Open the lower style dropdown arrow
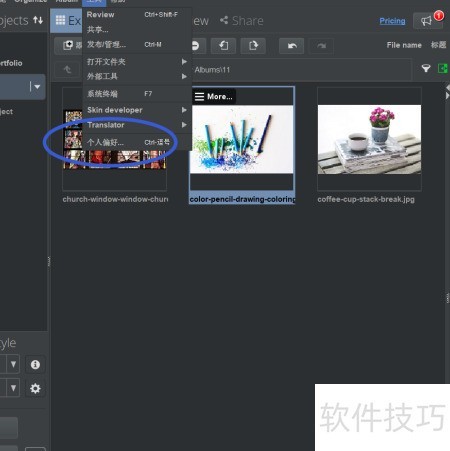The image size is (450, 451). pos(13,388)
